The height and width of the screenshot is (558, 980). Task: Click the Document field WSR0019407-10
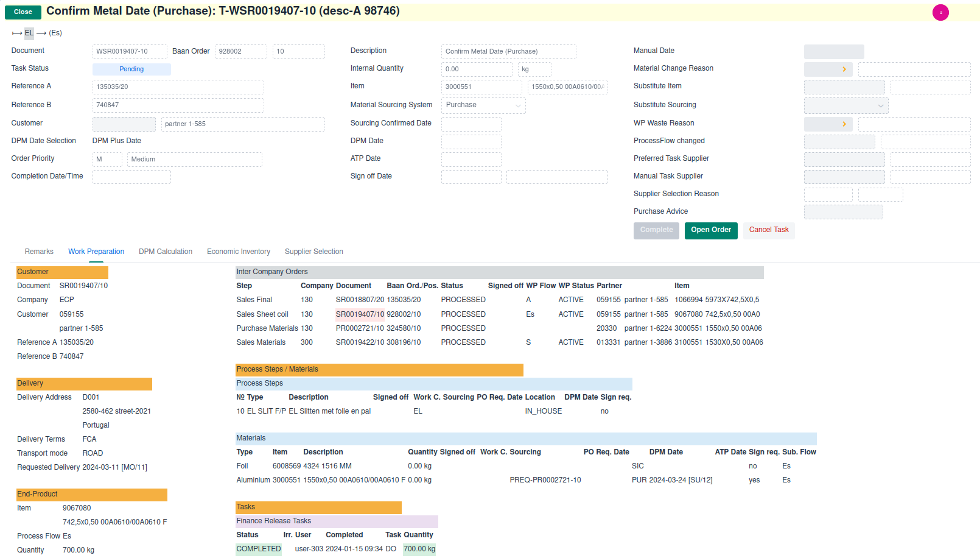(130, 52)
